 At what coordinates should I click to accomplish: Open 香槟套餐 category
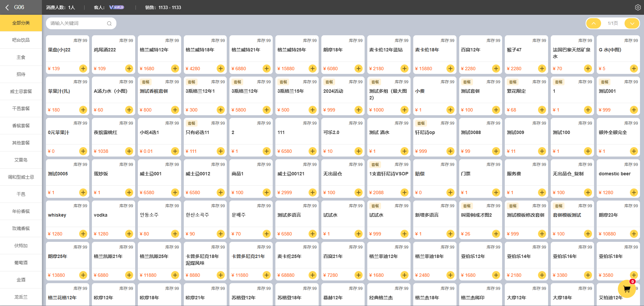click(x=21, y=126)
